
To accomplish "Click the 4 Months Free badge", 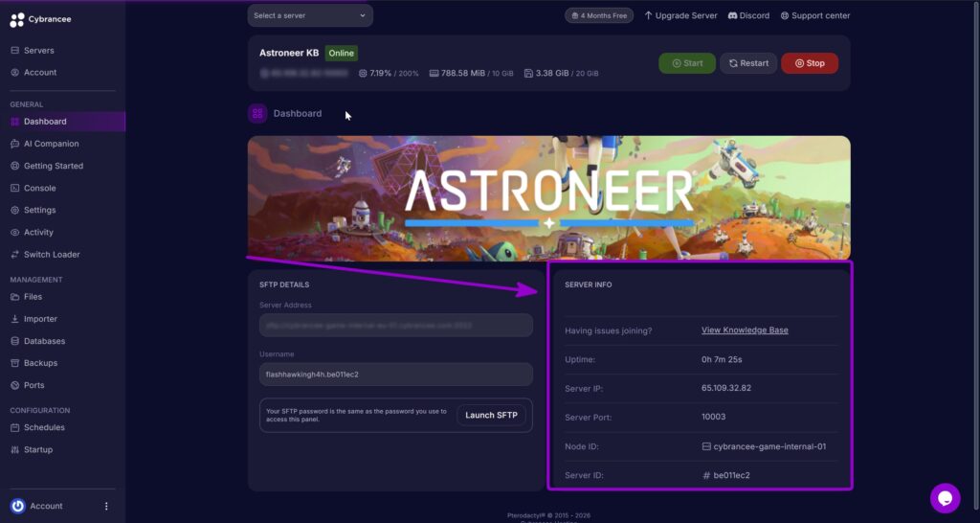I will click(x=599, y=15).
